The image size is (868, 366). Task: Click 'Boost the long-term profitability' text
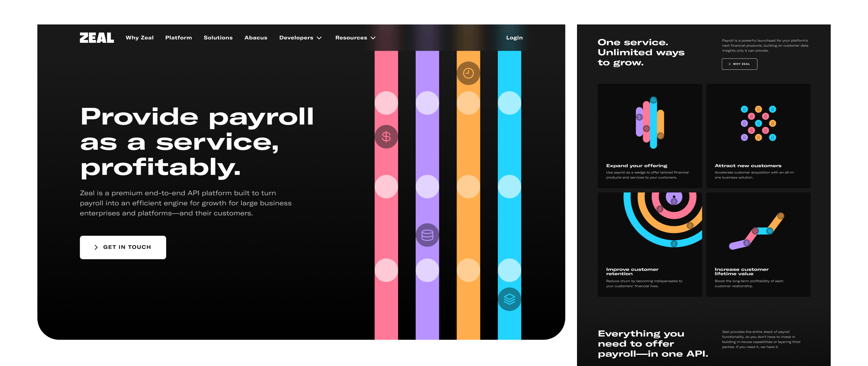pos(749,284)
